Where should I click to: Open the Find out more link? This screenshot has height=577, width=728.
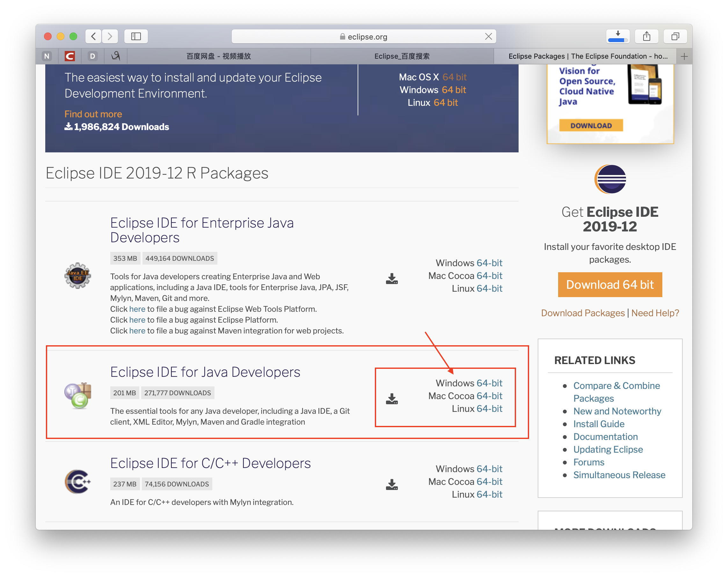click(x=93, y=114)
